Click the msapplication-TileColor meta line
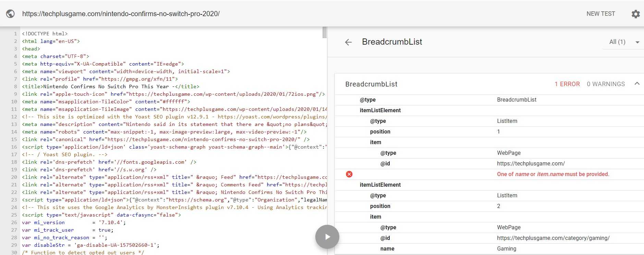The height and width of the screenshot is (255, 644). pyautogui.click(x=106, y=102)
